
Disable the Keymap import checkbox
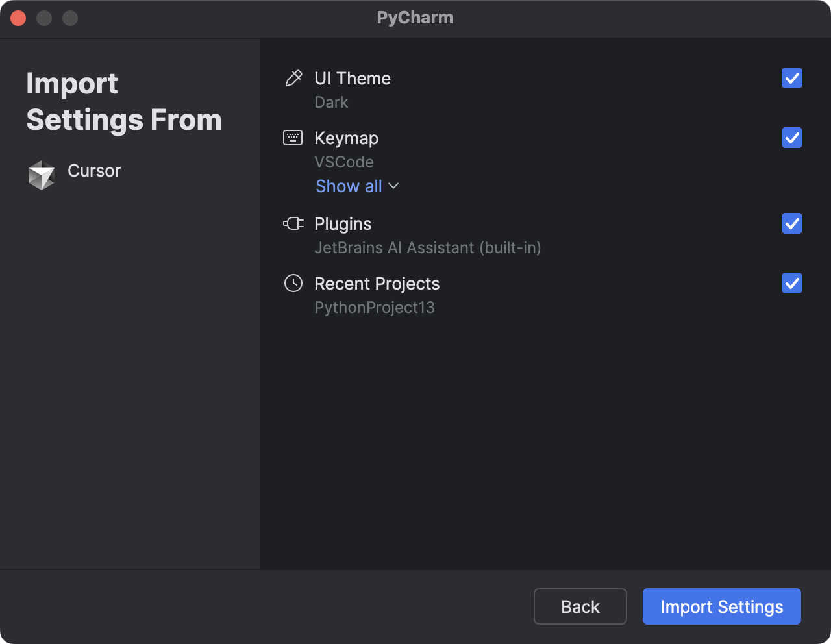point(791,138)
